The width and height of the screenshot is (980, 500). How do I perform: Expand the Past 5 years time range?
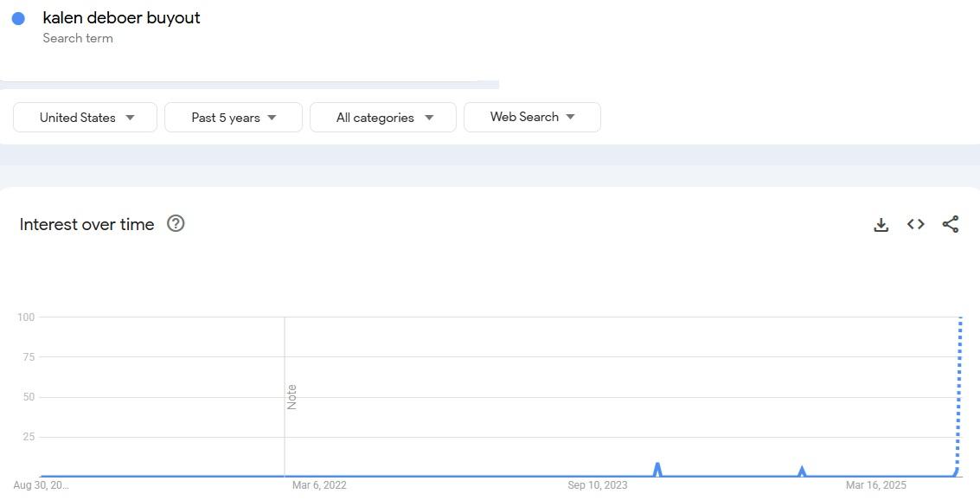pyautogui.click(x=234, y=118)
